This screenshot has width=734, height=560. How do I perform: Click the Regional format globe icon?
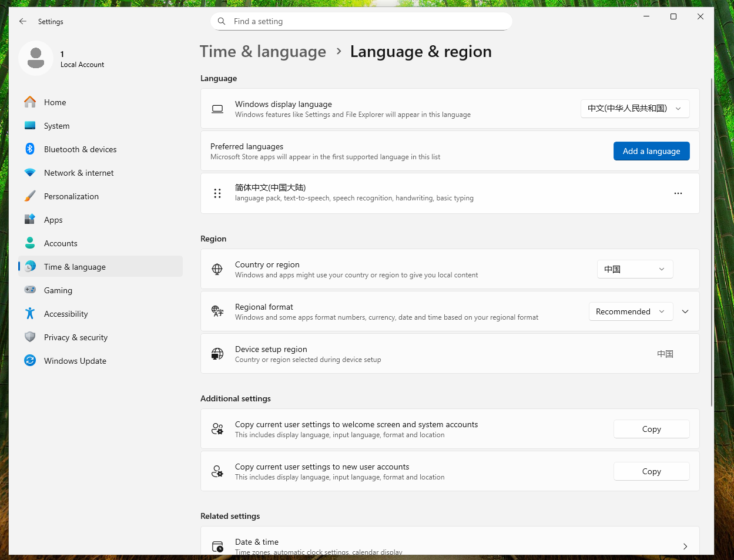tap(217, 311)
